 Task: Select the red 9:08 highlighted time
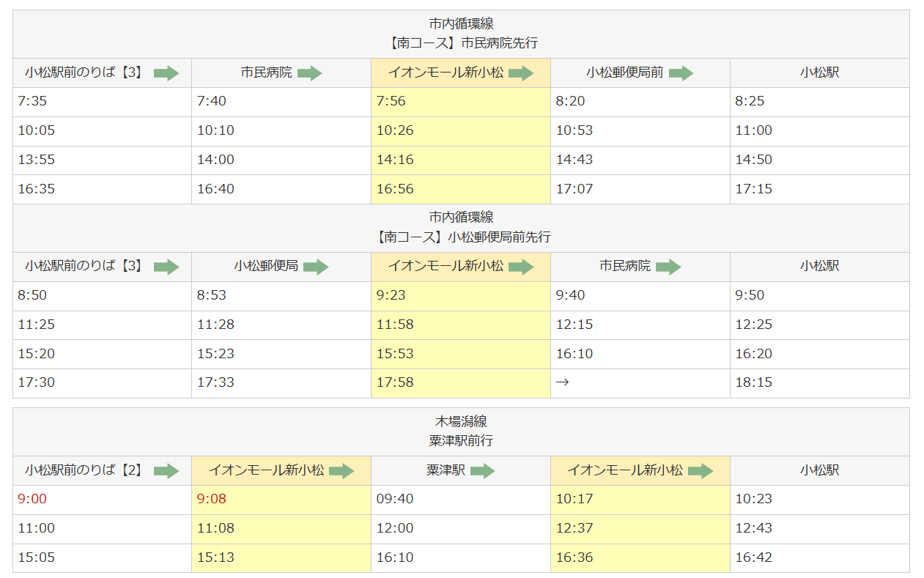pyautogui.click(x=211, y=500)
